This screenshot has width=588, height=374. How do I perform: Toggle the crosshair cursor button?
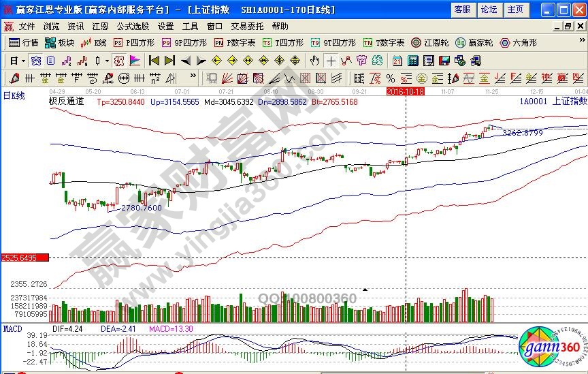(x=331, y=60)
